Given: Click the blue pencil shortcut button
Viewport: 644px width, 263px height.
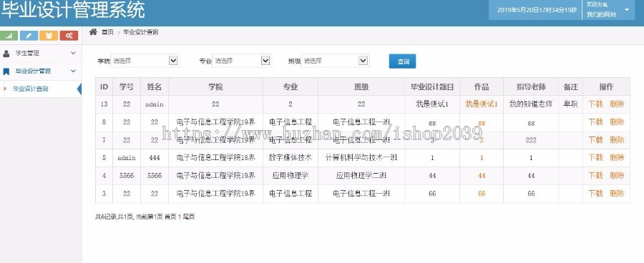Looking at the screenshot, I should pos(29,36).
